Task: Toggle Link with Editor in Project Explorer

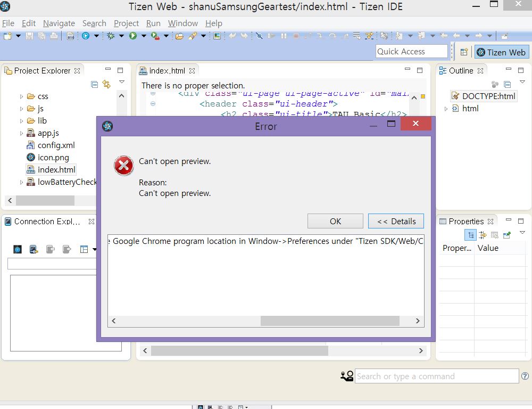Action: pyautogui.click(x=106, y=84)
